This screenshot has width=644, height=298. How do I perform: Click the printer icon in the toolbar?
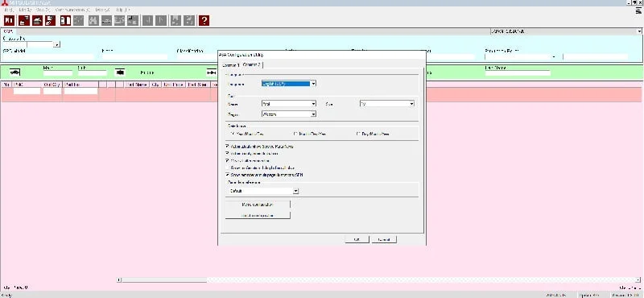[x=37, y=20]
